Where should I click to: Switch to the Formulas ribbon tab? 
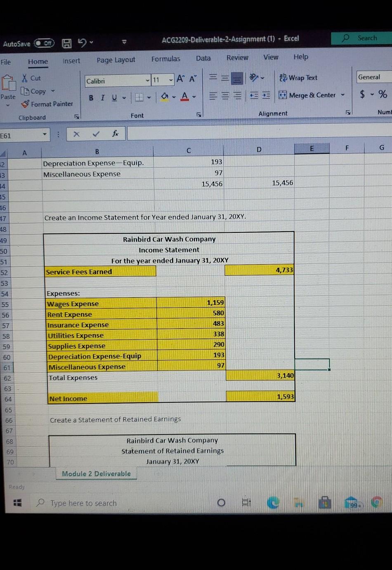coord(165,59)
